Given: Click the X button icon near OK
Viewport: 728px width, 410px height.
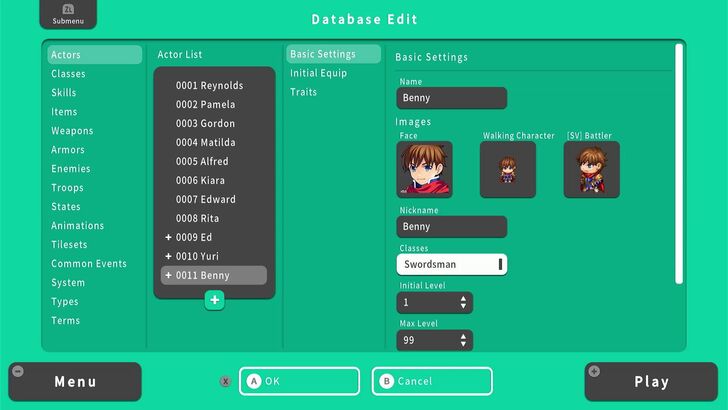Looking at the screenshot, I should pyautogui.click(x=225, y=382).
